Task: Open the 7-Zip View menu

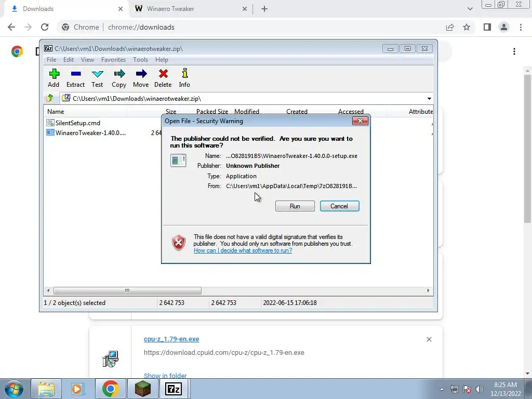Action: (x=87, y=60)
